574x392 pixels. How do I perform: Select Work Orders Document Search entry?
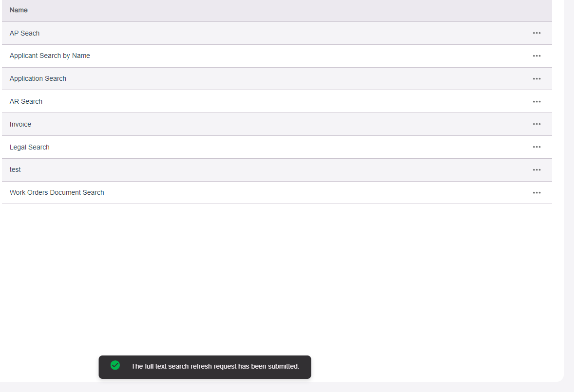pyautogui.click(x=57, y=192)
